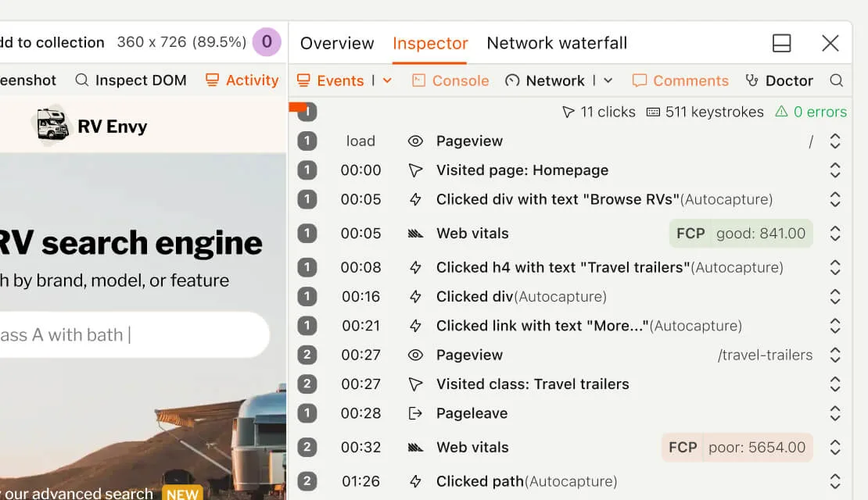Click the dock panel layout icon
This screenshot has width=868, height=500.
coord(781,43)
